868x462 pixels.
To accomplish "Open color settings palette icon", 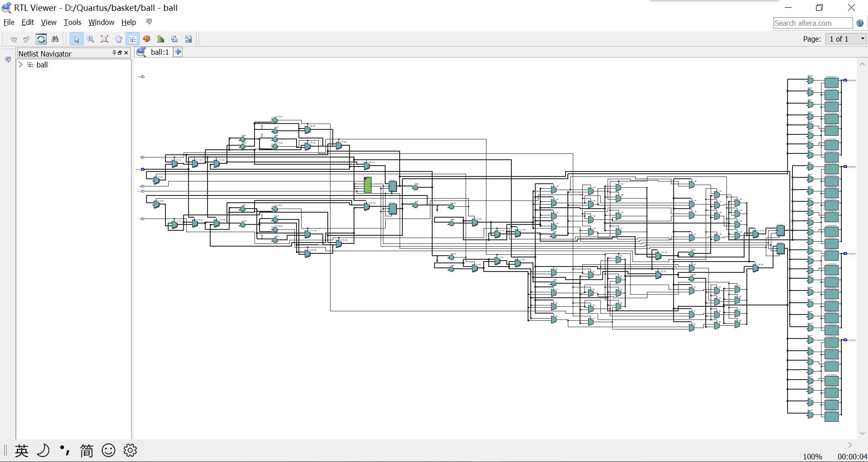I will click(x=146, y=39).
